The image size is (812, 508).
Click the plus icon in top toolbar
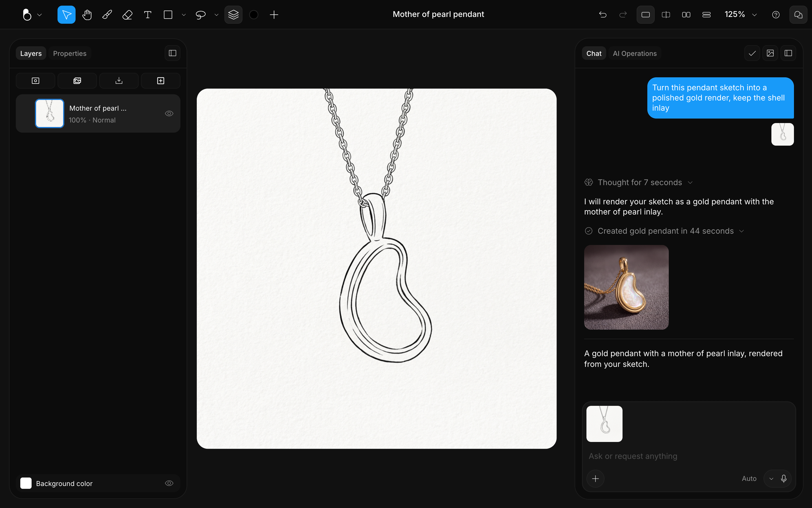click(x=274, y=14)
